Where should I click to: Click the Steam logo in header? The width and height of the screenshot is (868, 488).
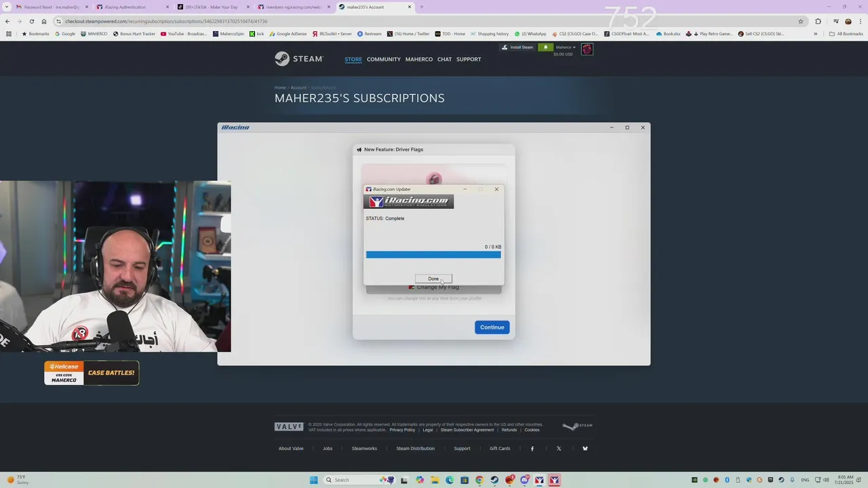[298, 59]
